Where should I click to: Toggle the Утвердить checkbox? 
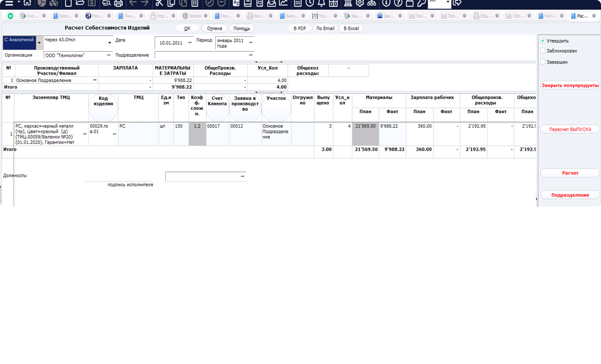tap(543, 41)
